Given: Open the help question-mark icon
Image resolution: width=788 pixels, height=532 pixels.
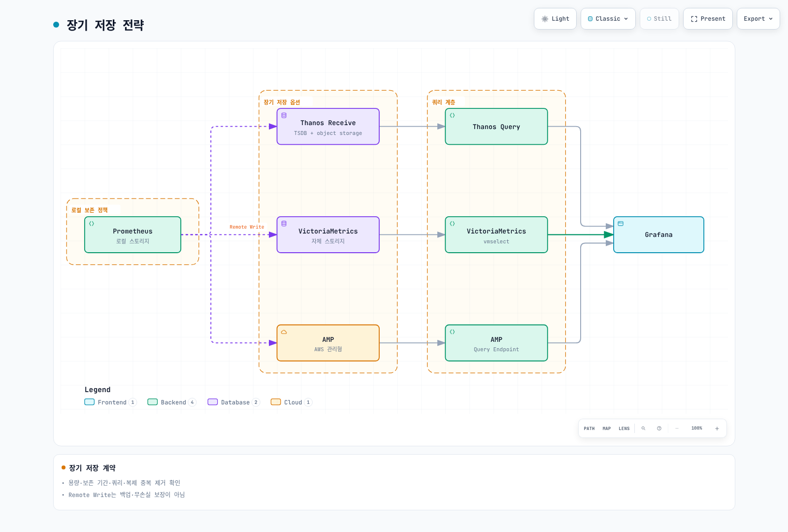Looking at the screenshot, I should pyautogui.click(x=659, y=429).
